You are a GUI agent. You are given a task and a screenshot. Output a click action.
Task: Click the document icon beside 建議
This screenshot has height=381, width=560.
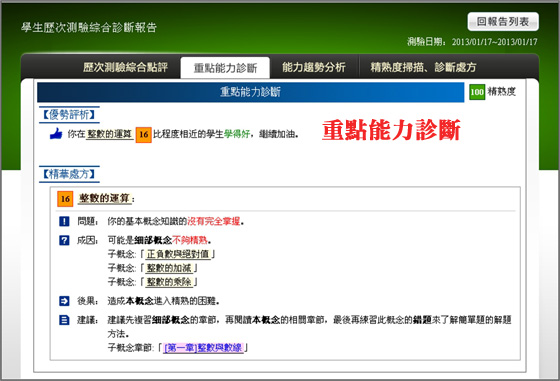pyautogui.click(x=64, y=320)
